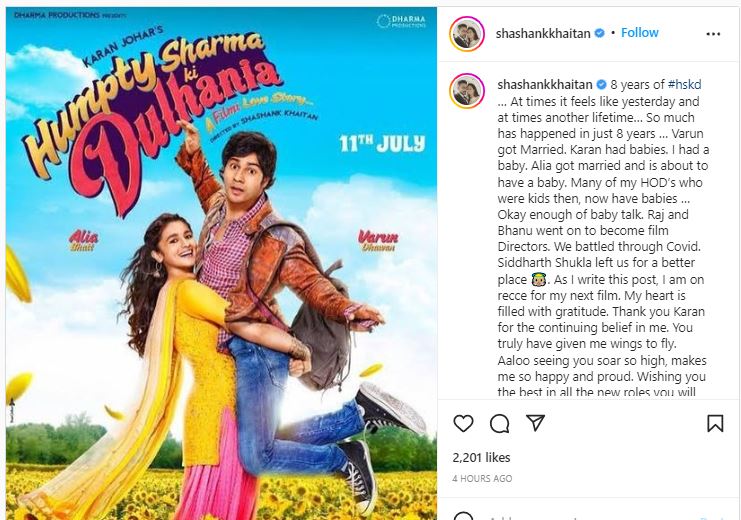
Task: Click the 4 HOURS AGO timestamp
Action: [482, 478]
